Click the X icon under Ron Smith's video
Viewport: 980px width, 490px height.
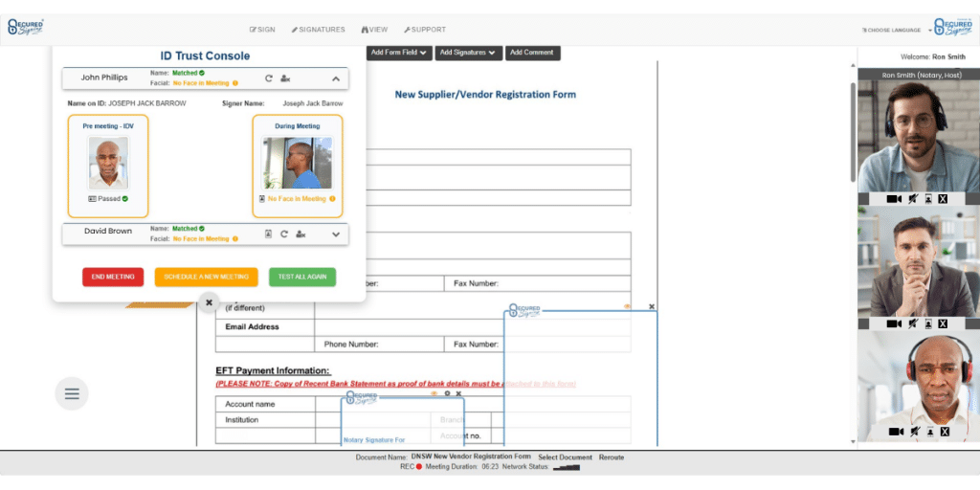(943, 199)
